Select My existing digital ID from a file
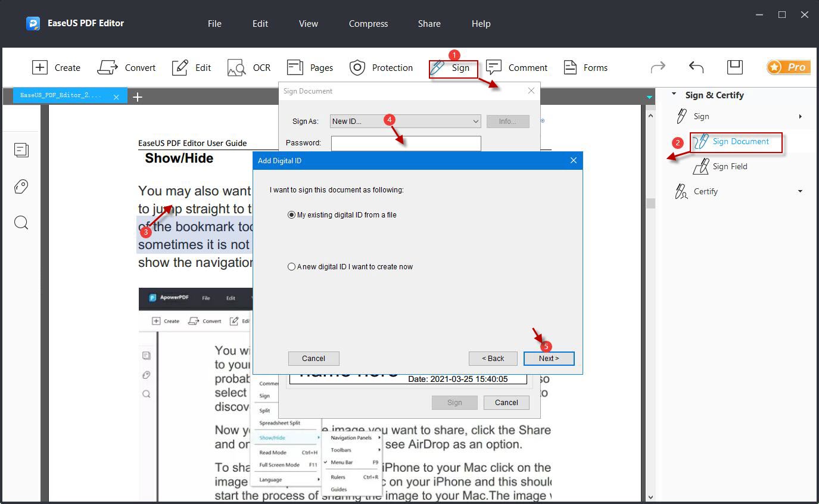Screen dimensions: 819x504 tap(342, 214)
